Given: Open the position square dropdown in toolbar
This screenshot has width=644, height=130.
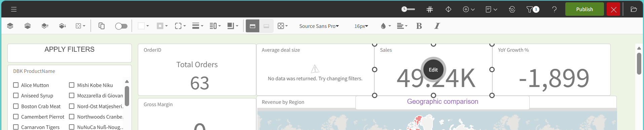Looking at the screenshot, I should 80,26.
